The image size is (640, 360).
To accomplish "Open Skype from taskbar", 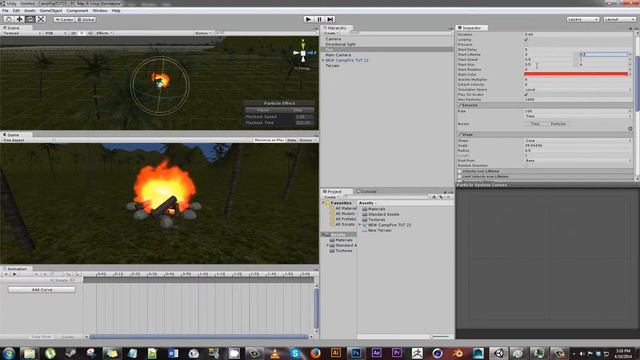I will coord(295,353).
